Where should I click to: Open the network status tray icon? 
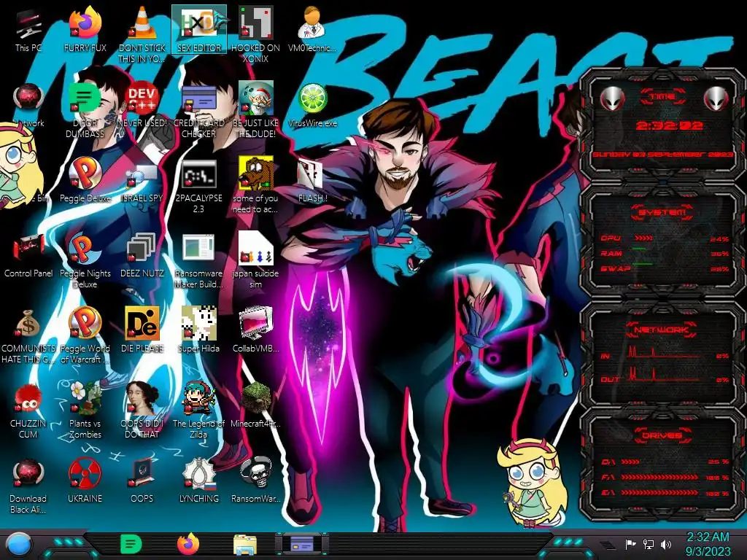[x=649, y=544]
